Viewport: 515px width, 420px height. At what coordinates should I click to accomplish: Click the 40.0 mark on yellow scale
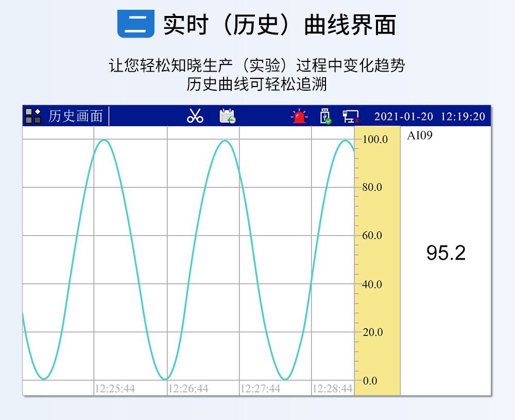372,284
